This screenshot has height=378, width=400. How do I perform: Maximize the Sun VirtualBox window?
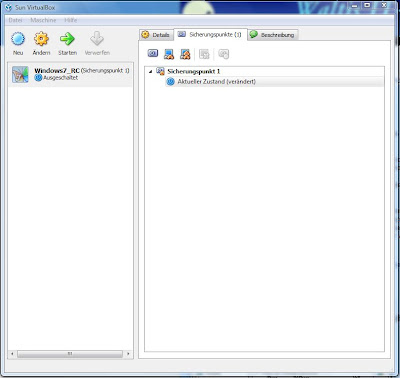click(x=367, y=6)
